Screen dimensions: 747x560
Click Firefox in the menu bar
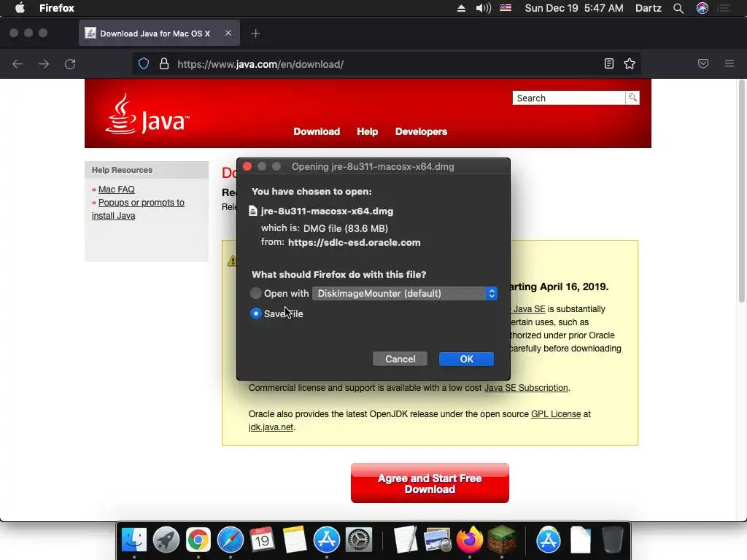tap(57, 8)
